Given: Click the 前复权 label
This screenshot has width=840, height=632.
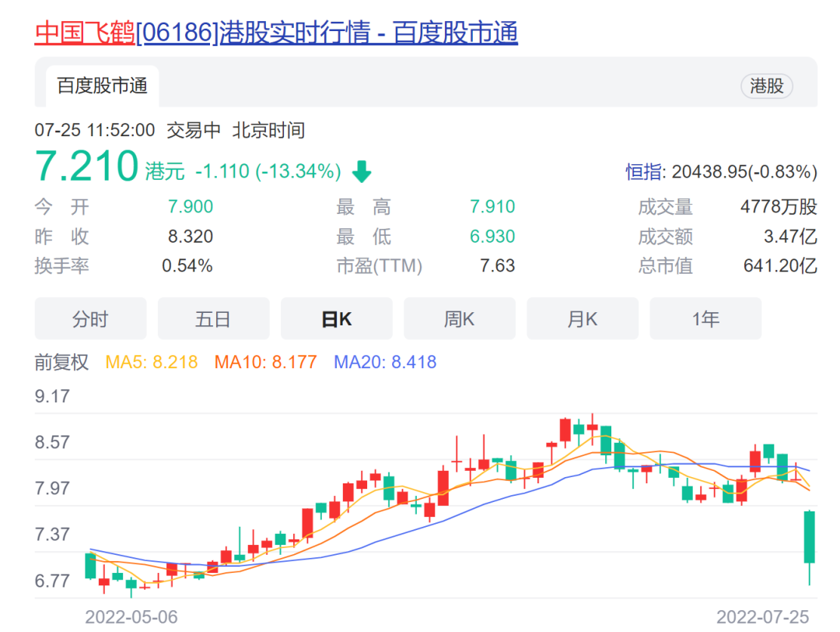Looking at the screenshot, I should 61,363.
